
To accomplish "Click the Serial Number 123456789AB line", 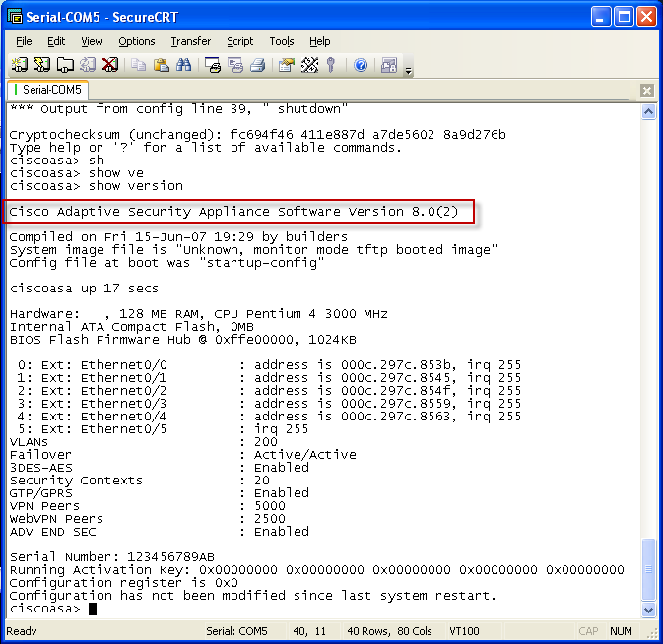I will click(x=112, y=557).
